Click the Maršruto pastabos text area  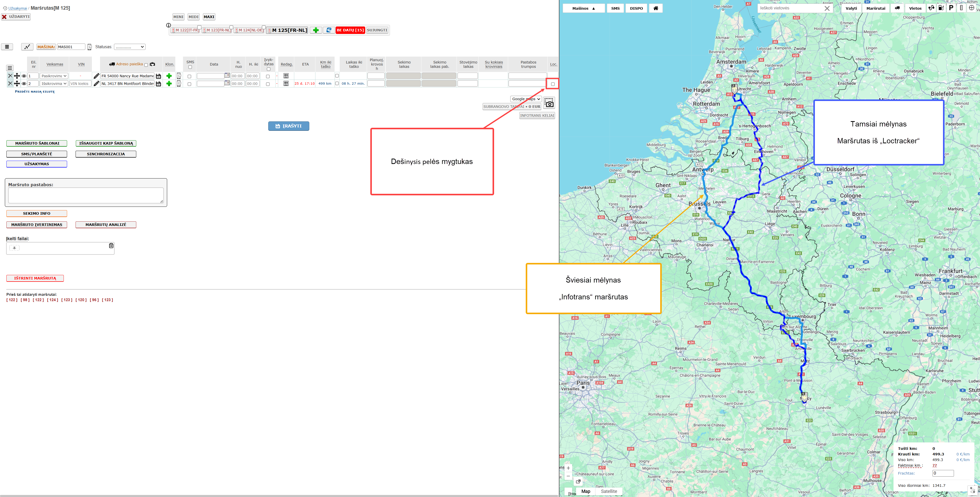point(86,195)
